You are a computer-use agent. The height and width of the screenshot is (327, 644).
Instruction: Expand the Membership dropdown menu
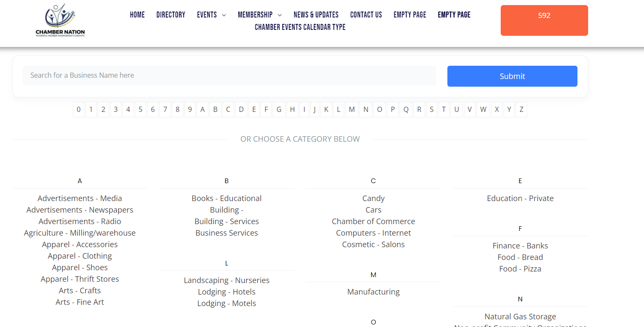point(260,15)
